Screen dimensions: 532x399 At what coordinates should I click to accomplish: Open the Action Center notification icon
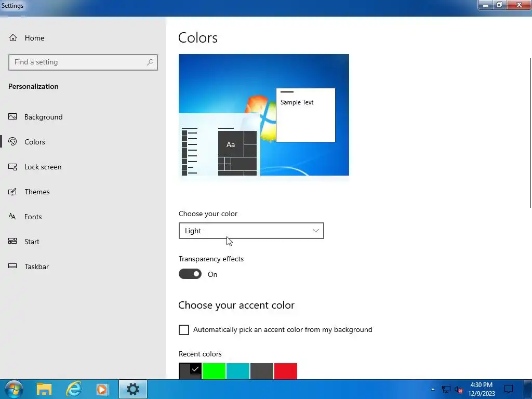509,389
